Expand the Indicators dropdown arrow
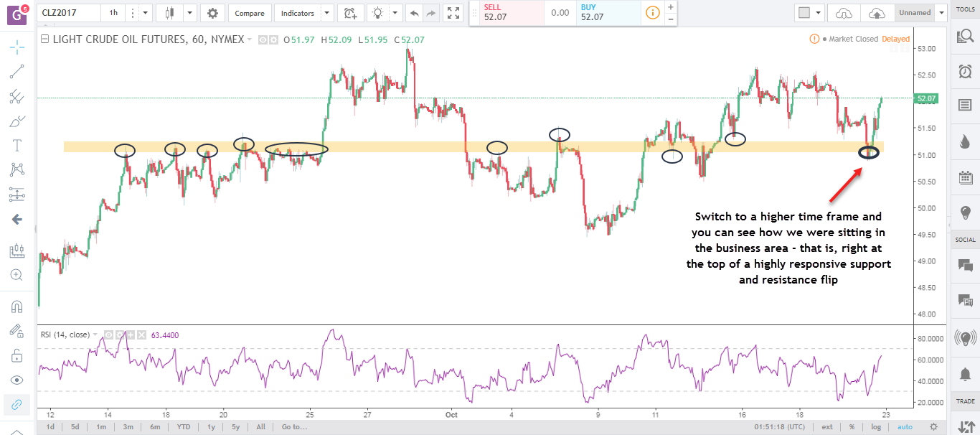This screenshot has width=980, height=435. tap(326, 13)
